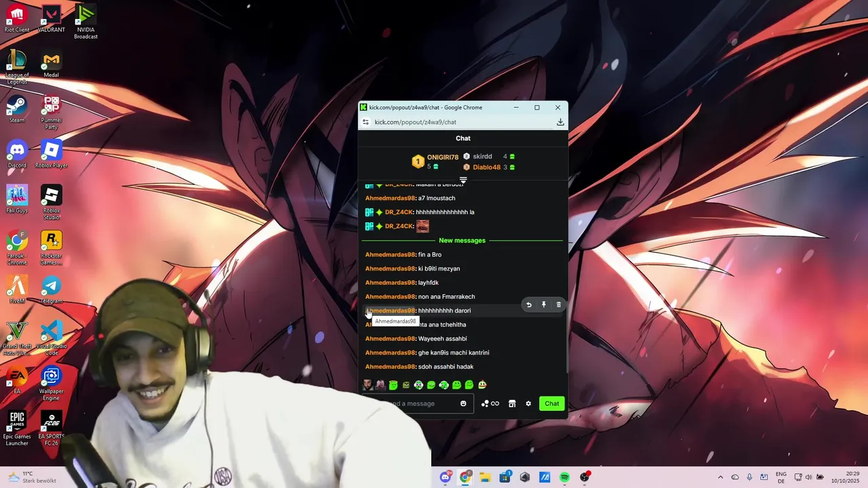Insert the last emote in emote bar
Image resolution: width=868 pixels, height=488 pixels.
(x=482, y=385)
